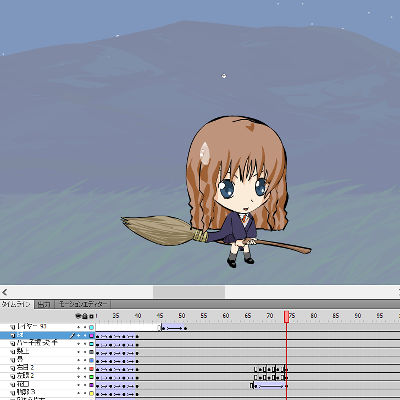Lock the highlighted layer via its lock-column dot
Image resolution: width=400 pixels, height=400 pixels.
click(85, 335)
